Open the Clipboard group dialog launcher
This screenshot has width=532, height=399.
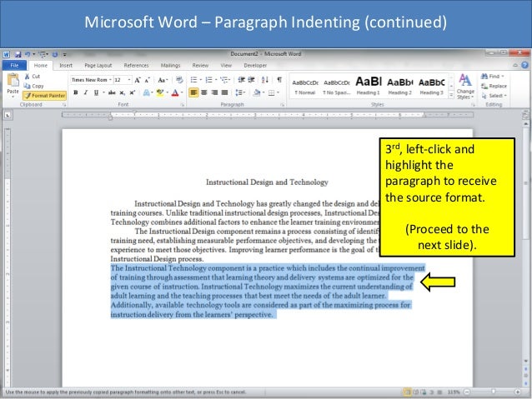64,105
